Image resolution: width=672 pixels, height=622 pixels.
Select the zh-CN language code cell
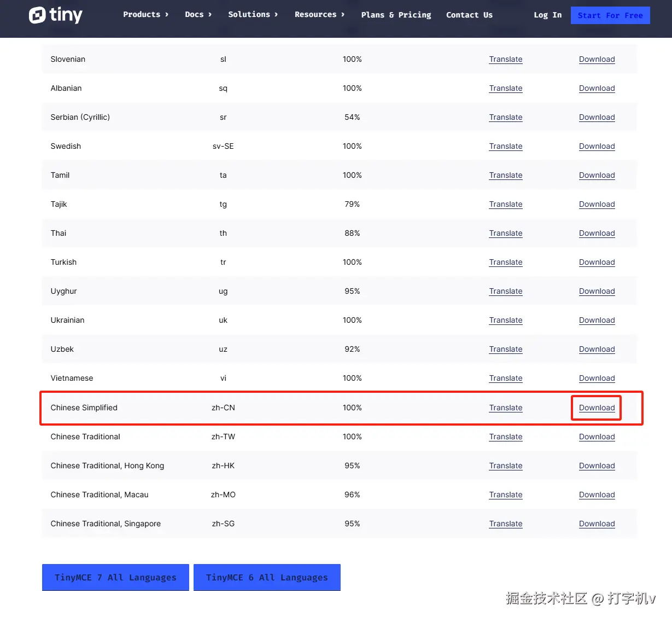pos(223,408)
